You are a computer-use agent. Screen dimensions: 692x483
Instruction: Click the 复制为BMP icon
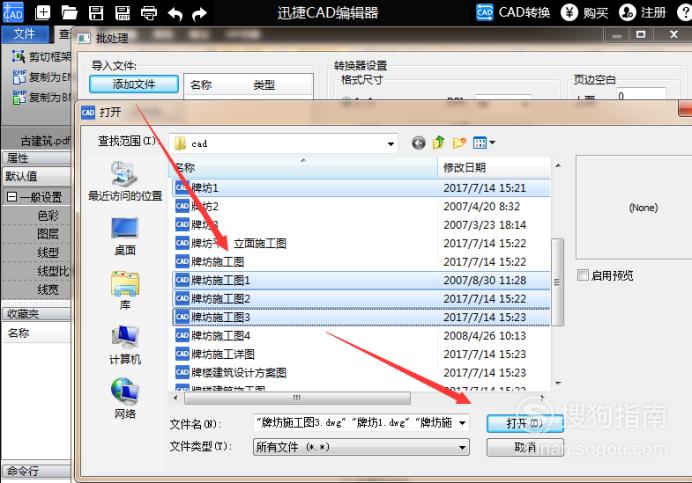coord(19,97)
